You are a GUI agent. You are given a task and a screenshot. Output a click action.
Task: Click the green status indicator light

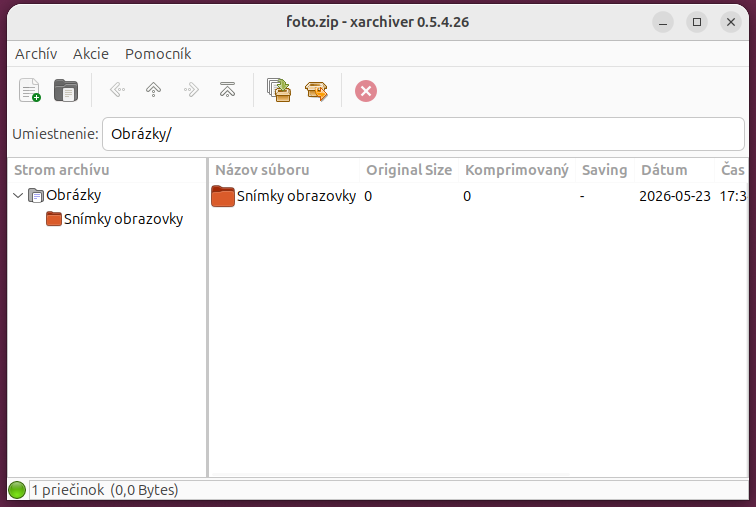(x=17, y=490)
